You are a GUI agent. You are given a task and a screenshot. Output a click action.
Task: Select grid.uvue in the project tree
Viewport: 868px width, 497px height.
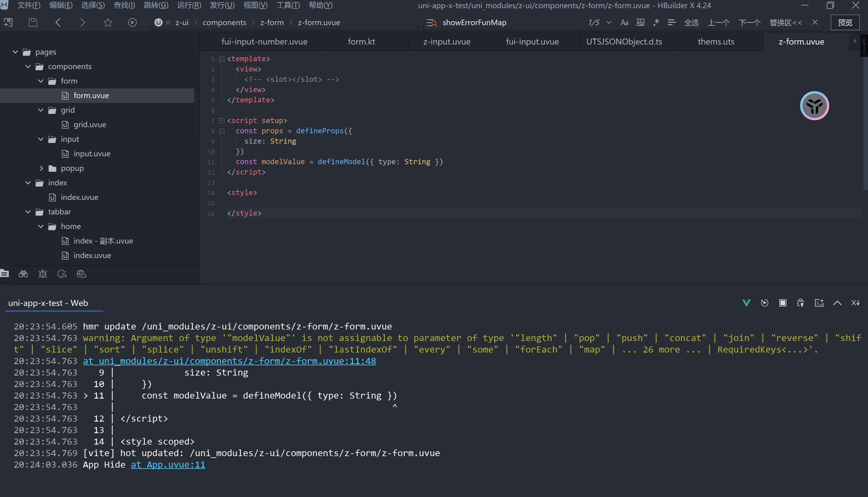(89, 124)
